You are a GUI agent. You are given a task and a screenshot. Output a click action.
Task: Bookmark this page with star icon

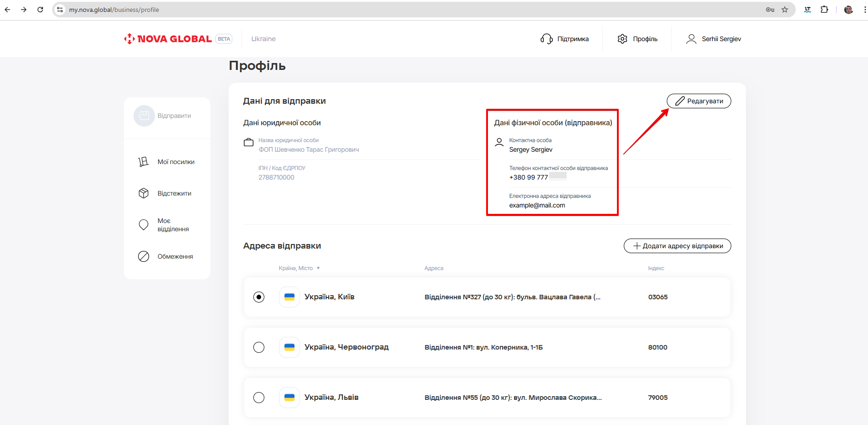click(785, 10)
